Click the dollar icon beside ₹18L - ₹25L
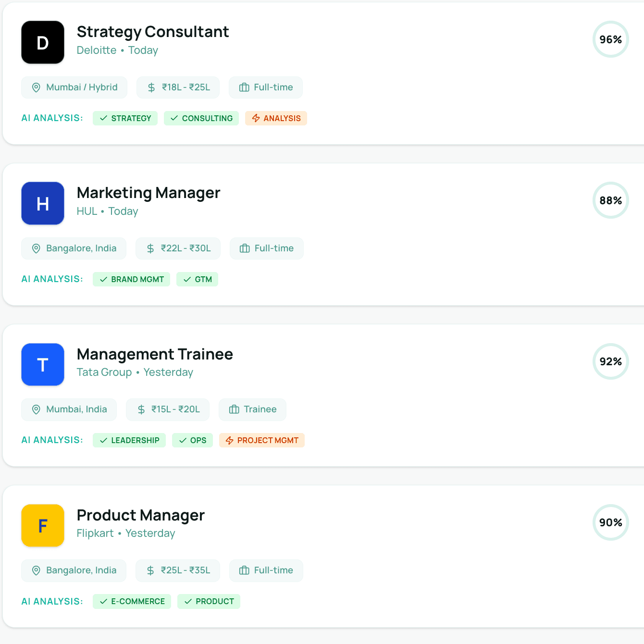 (x=151, y=87)
